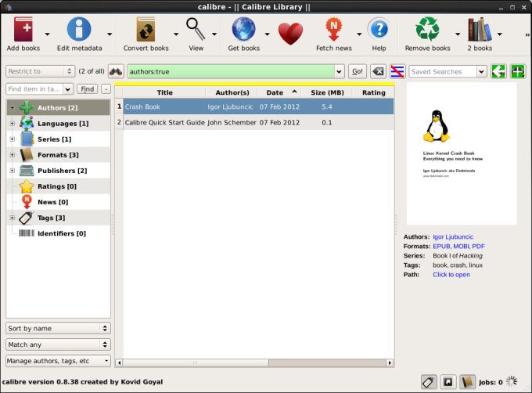The width and height of the screenshot is (532, 393).
Task: Expand the Languages [1] tree node
Action: point(13,124)
